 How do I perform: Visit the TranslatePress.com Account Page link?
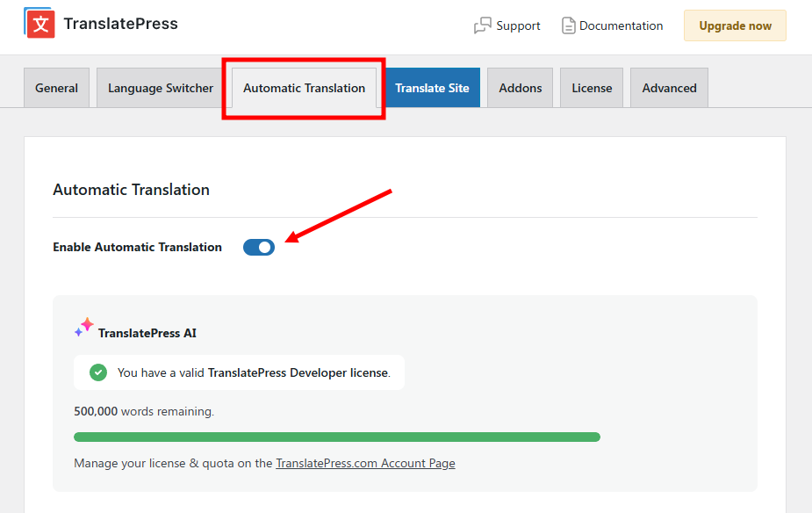(x=365, y=463)
